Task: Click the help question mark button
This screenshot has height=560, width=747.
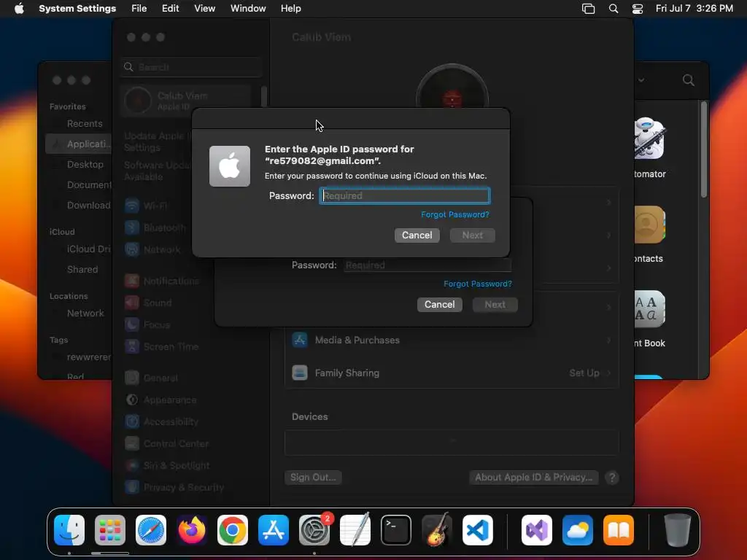Action: click(612, 478)
